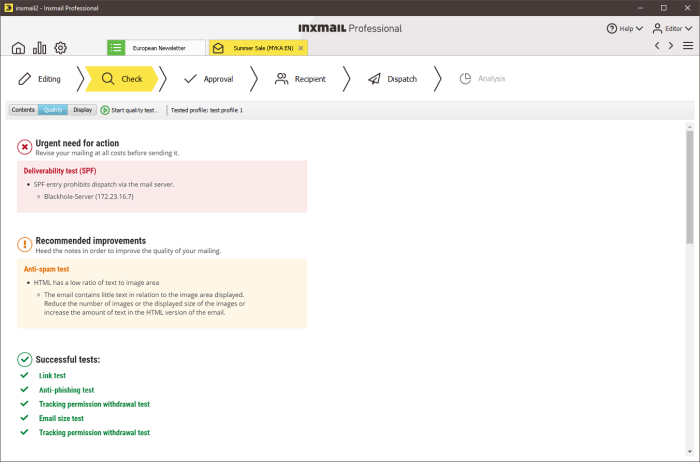Open the Link test result
The width and height of the screenshot is (700, 462).
tap(52, 376)
